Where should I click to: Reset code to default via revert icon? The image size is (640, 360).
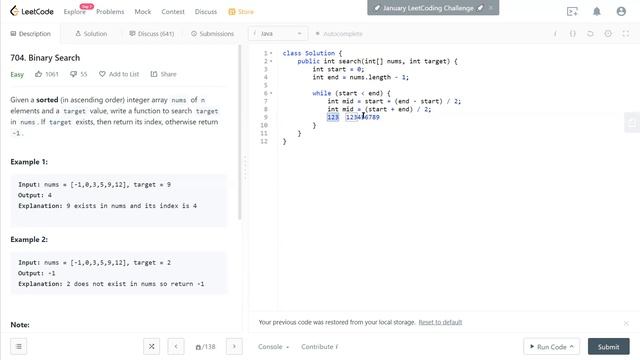(x=590, y=34)
